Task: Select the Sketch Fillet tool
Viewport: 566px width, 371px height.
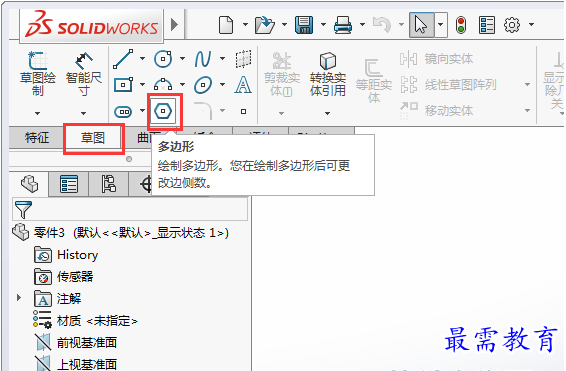Action: tap(203, 111)
